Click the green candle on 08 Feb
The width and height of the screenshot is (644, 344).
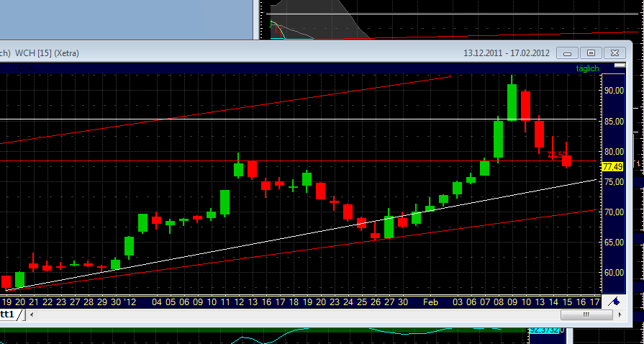coord(498,139)
